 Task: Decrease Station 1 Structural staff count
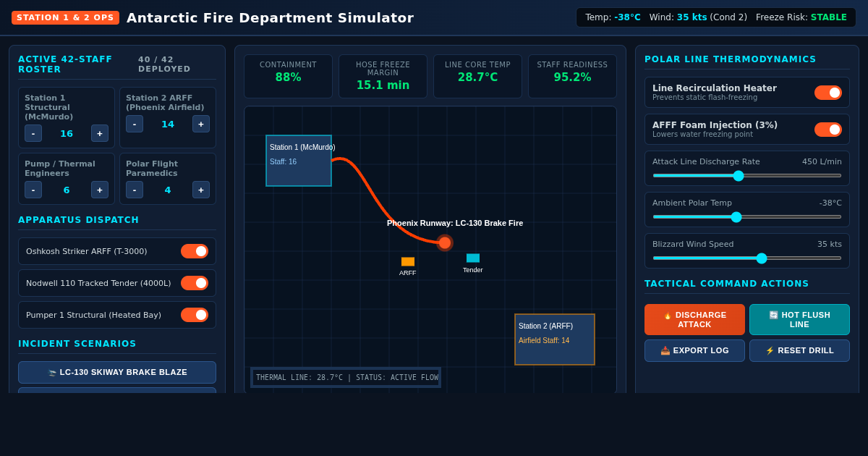click(x=33, y=133)
